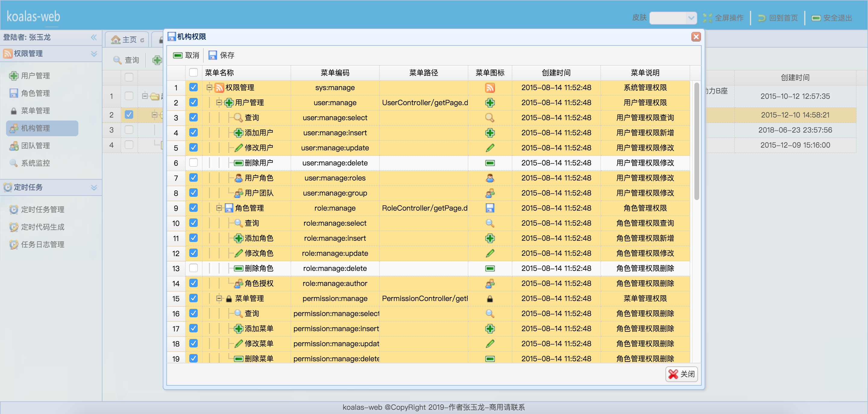This screenshot has height=414, width=868.
Task: Click magnifier menu icon in row user:manage:select
Action: [490, 118]
